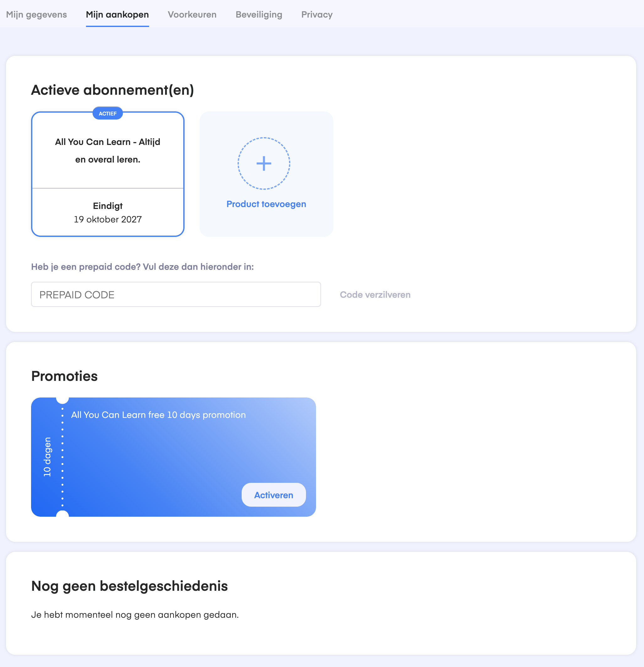Activate the 10 days promotion with Activeren

274,495
